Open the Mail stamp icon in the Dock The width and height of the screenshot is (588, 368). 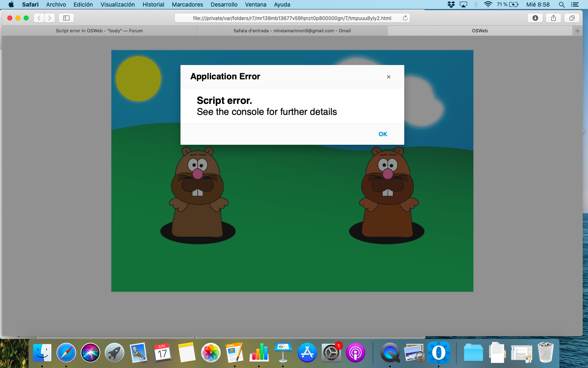click(x=138, y=352)
